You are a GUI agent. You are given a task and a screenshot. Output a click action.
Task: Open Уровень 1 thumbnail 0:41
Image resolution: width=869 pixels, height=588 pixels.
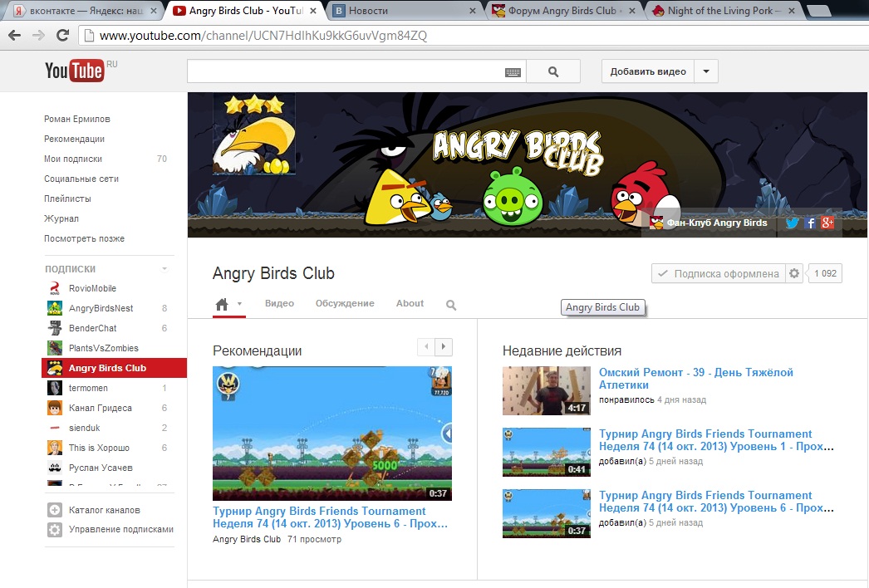[547, 453]
